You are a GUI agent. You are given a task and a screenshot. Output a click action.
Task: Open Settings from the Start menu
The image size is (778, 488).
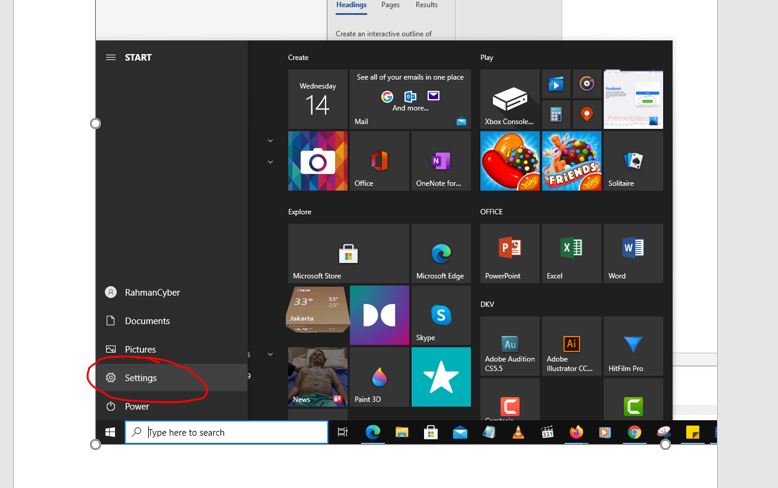172,378
